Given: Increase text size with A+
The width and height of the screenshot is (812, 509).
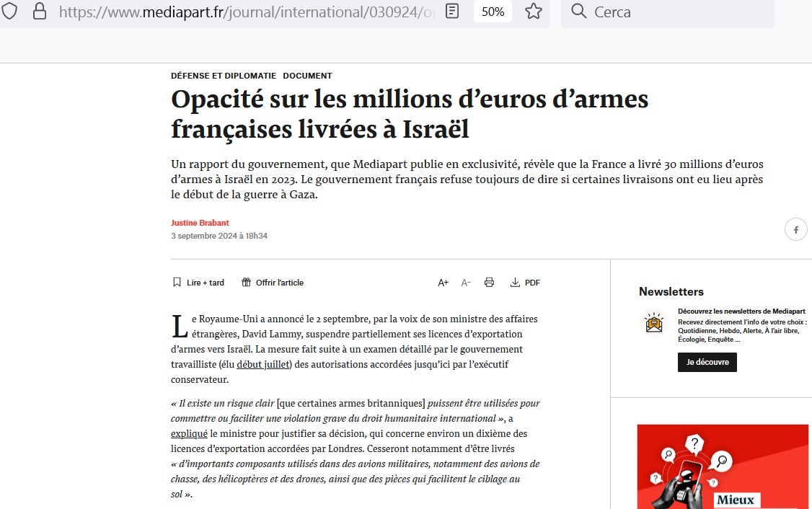Looking at the screenshot, I should click(x=443, y=283).
